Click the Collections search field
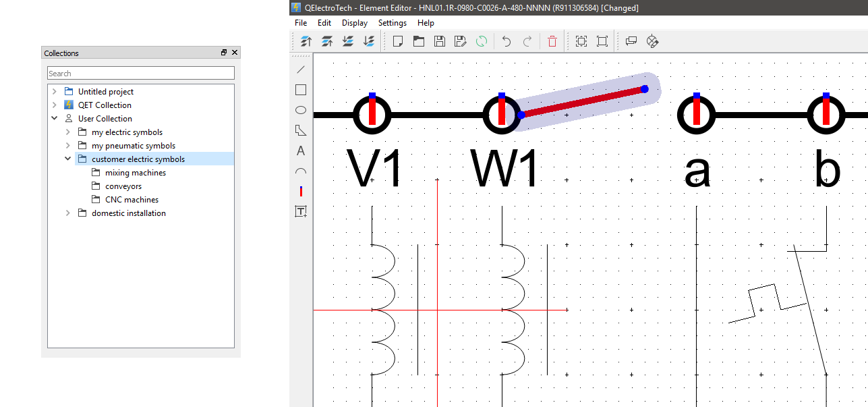 click(x=141, y=73)
